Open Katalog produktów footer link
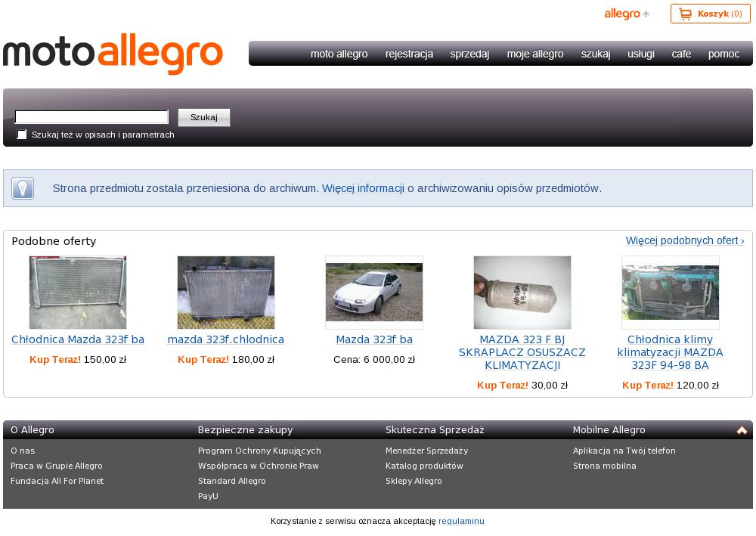Image resolution: width=756 pixels, height=536 pixels. (424, 466)
